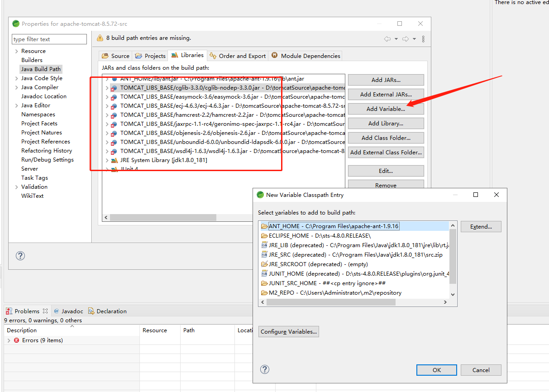This screenshot has width=549, height=392.
Task: Click the type filter text field
Action: pos(49,39)
